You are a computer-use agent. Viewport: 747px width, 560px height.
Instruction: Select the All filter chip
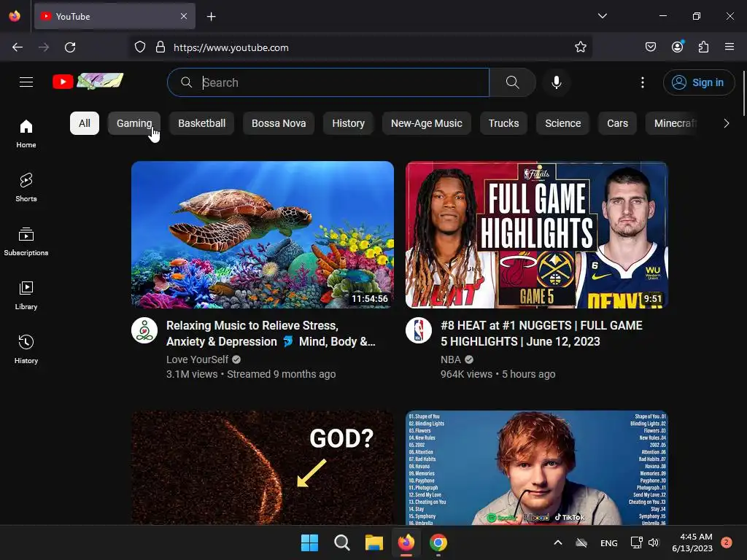coord(85,123)
